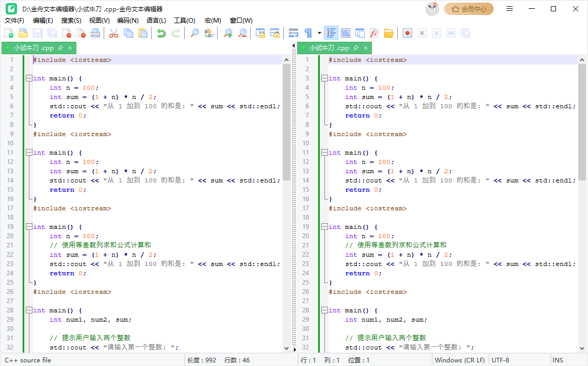Close the left pane 小试牛刀 .cpp tab

point(70,48)
